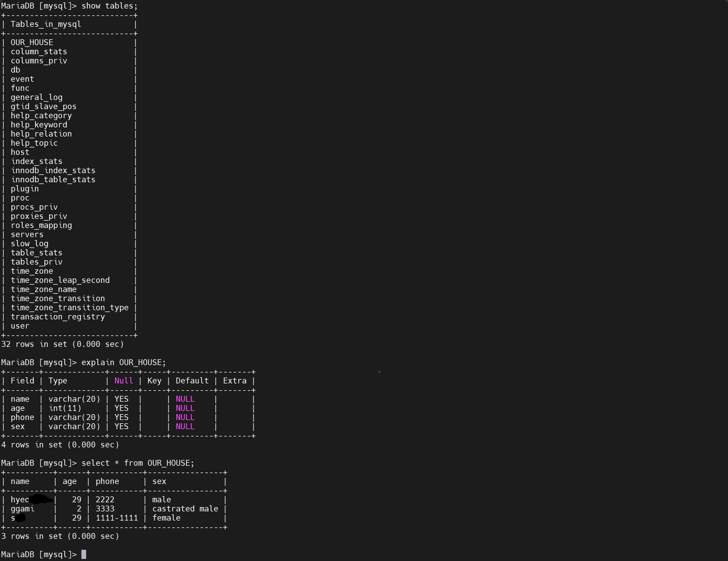Click the 'explain OUR_HOUSE;' command

click(x=123, y=363)
